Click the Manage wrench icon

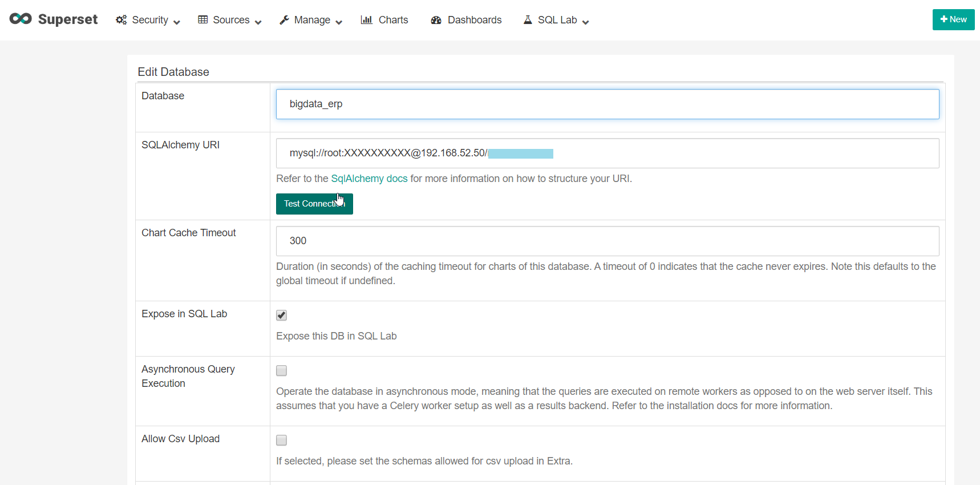coord(284,20)
